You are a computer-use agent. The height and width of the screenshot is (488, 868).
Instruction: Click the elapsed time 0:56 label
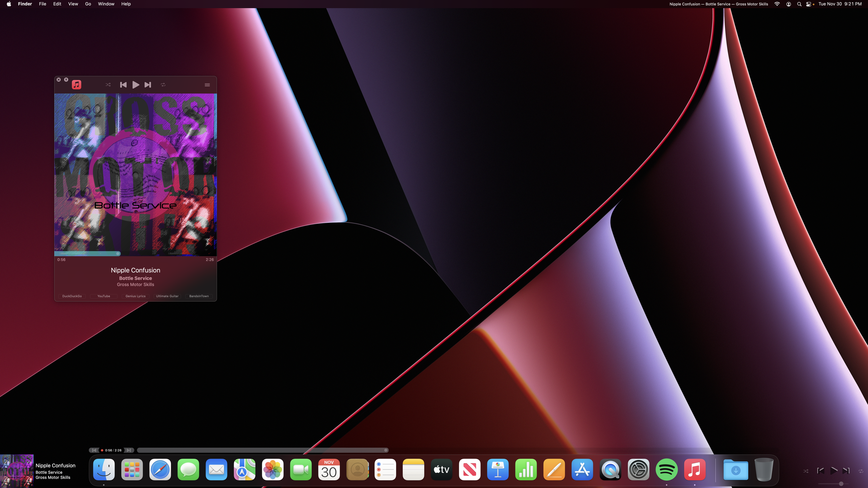[61, 260]
